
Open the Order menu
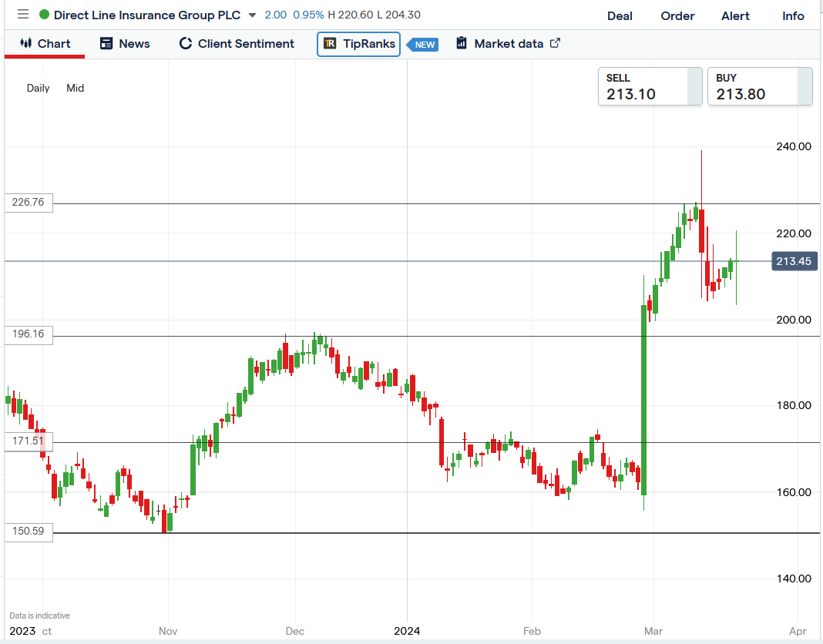677,15
